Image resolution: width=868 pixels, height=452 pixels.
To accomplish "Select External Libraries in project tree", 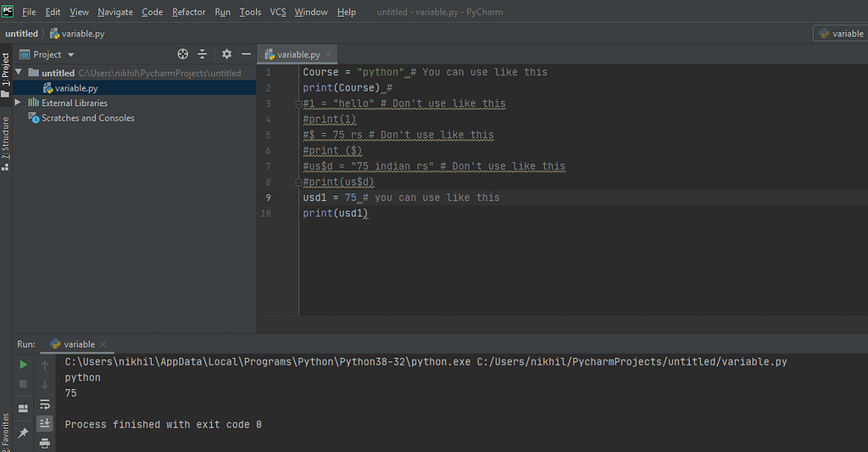I will point(75,103).
